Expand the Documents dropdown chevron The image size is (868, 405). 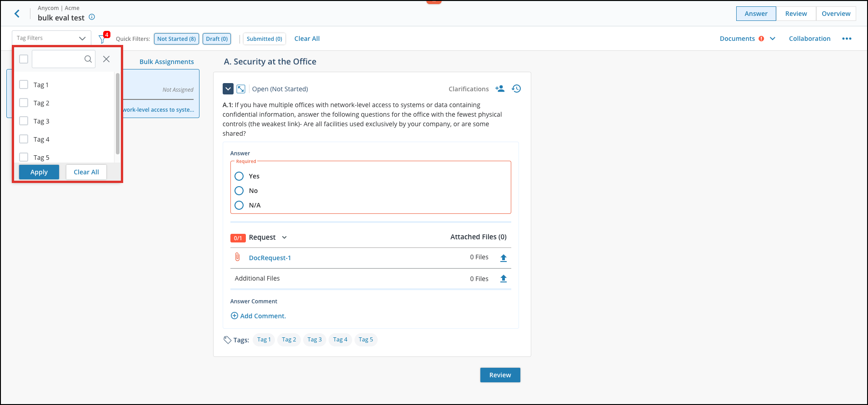(773, 39)
